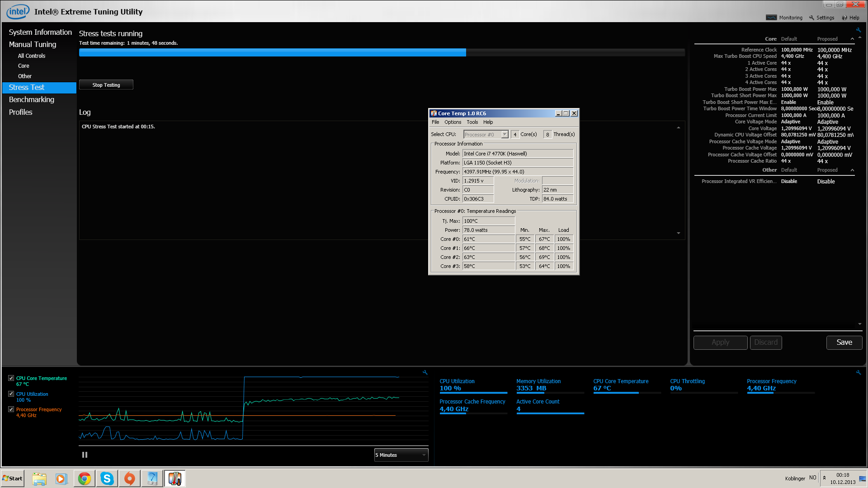The height and width of the screenshot is (488, 868).
Task: Open Origin from the taskbar
Action: 129,479
